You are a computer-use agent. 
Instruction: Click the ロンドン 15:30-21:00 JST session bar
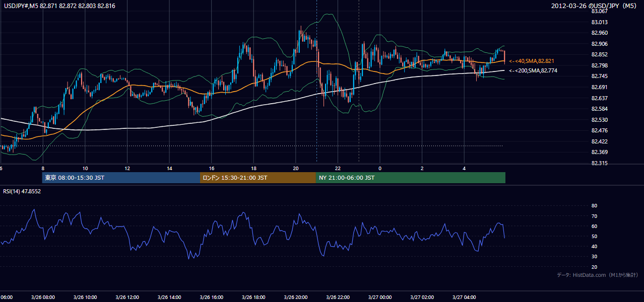coord(258,178)
